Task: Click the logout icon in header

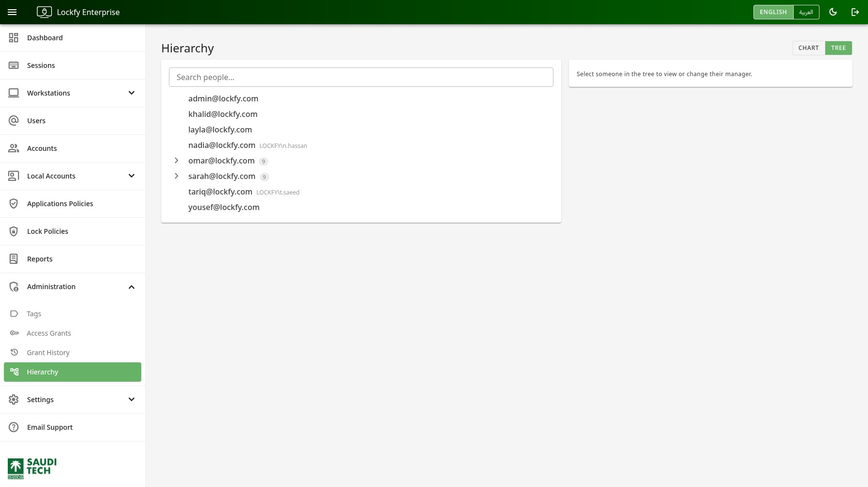Action: [x=855, y=12]
